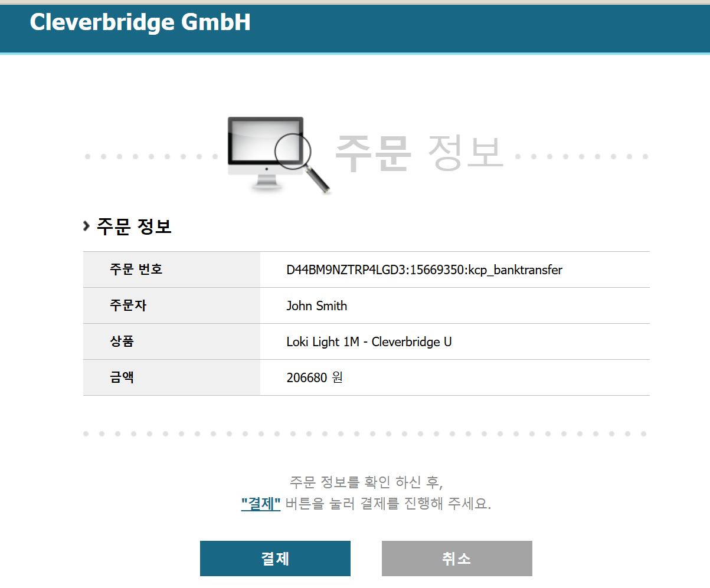
Task: Click the underlined "결제" link in instructions
Action: coord(261,504)
